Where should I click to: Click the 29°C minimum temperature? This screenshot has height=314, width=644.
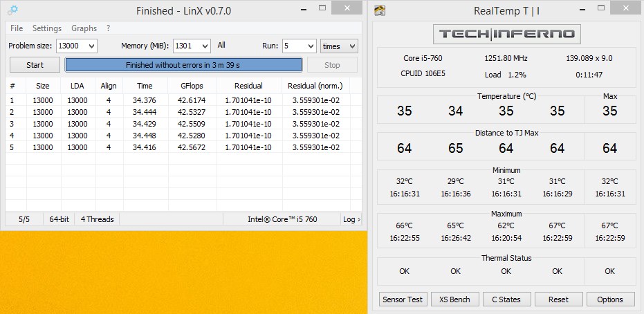point(455,181)
